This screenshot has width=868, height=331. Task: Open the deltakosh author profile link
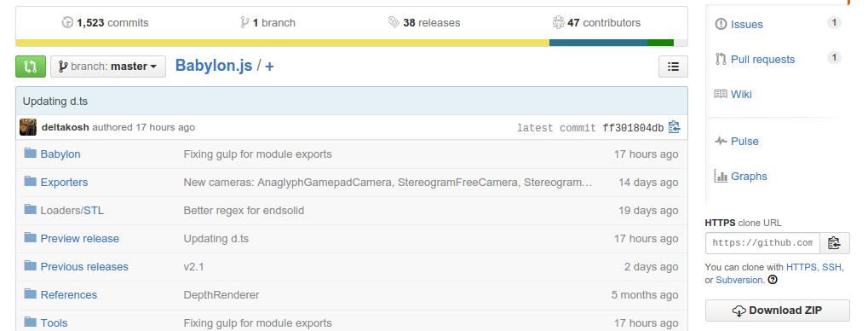[x=66, y=127]
